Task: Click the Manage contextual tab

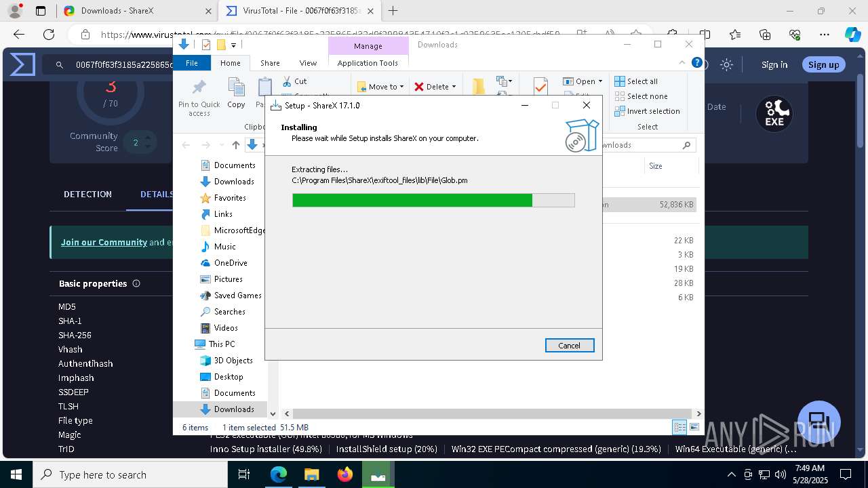Action: point(368,46)
